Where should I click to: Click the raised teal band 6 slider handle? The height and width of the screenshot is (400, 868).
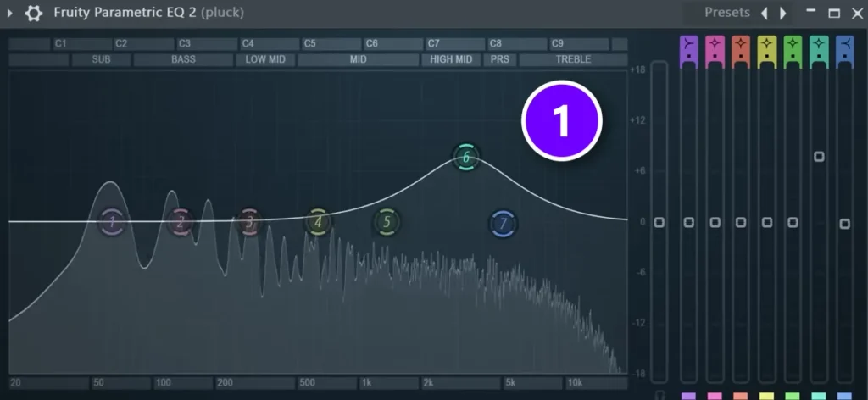[x=819, y=157]
